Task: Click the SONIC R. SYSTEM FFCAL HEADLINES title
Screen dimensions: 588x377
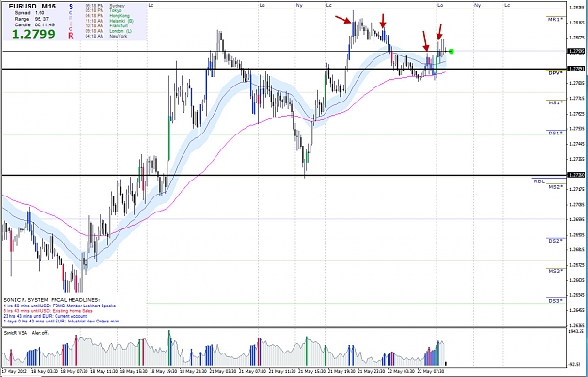Action: click(52, 300)
